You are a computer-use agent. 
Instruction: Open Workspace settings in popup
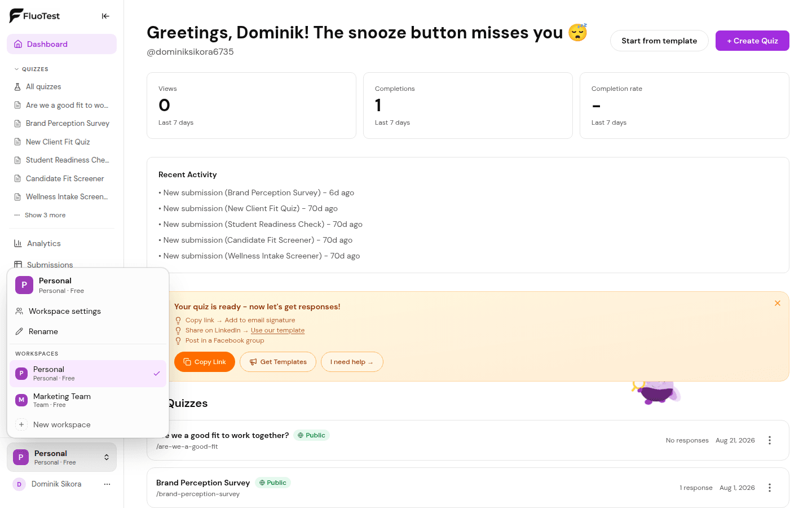pos(88,311)
